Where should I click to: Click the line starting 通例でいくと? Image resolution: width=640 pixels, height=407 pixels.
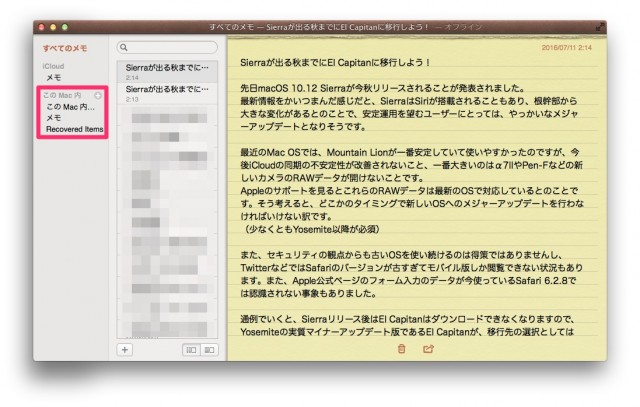pyautogui.click(x=407, y=319)
